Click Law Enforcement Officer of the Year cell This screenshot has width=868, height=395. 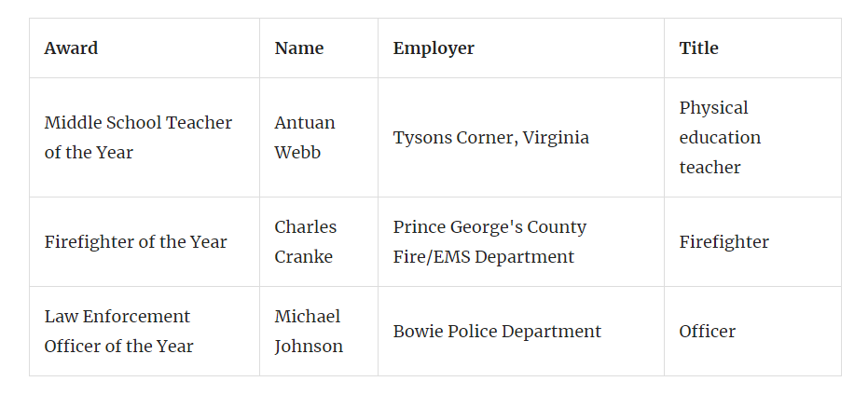point(118,332)
